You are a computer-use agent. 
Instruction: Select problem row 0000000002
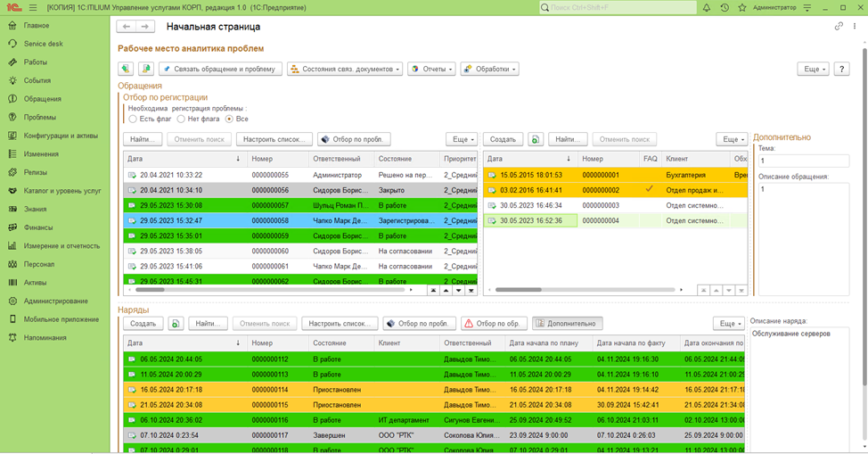click(615, 190)
